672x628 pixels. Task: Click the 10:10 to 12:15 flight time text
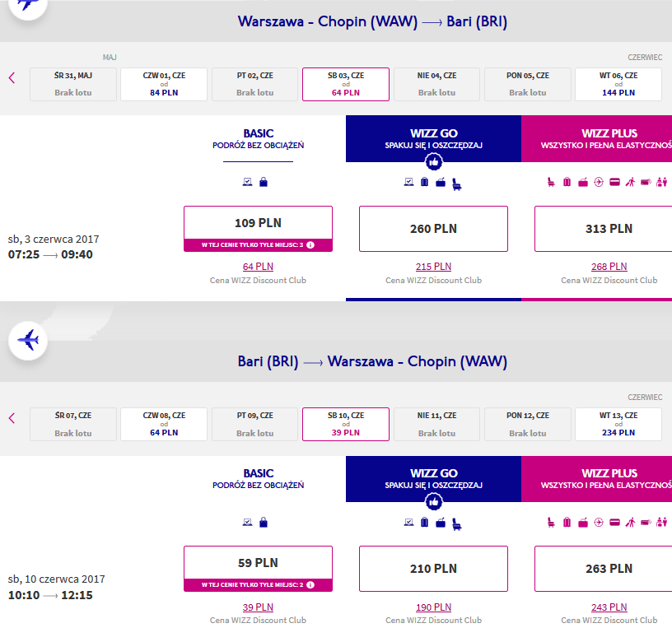(50, 595)
